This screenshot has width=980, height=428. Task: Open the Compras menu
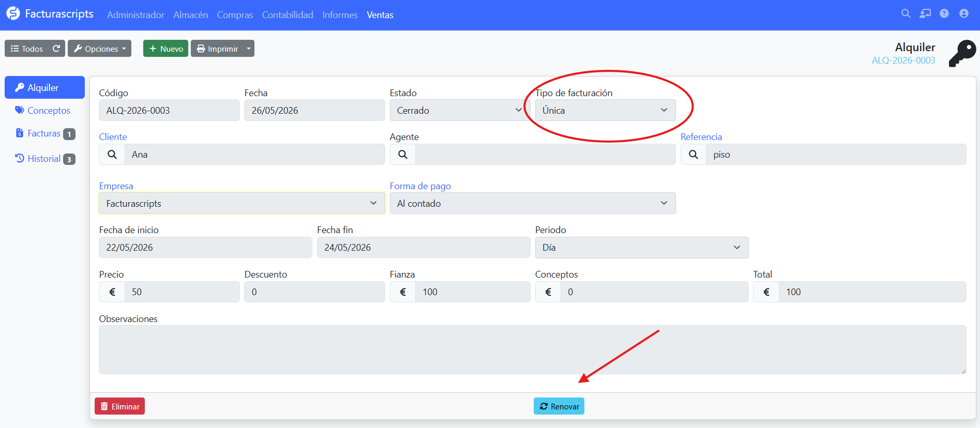pyautogui.click(x=235, y=15)
